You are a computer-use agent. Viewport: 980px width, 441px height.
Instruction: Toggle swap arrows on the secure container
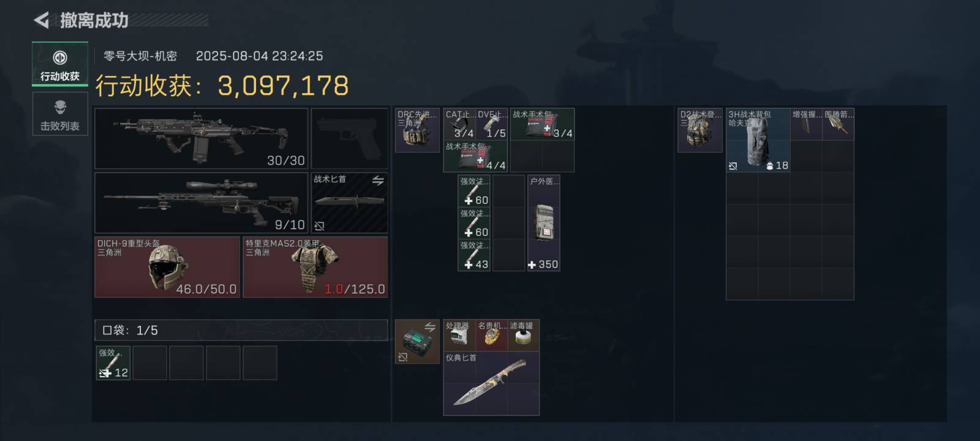pyautogui.click(x=430, y=326)
